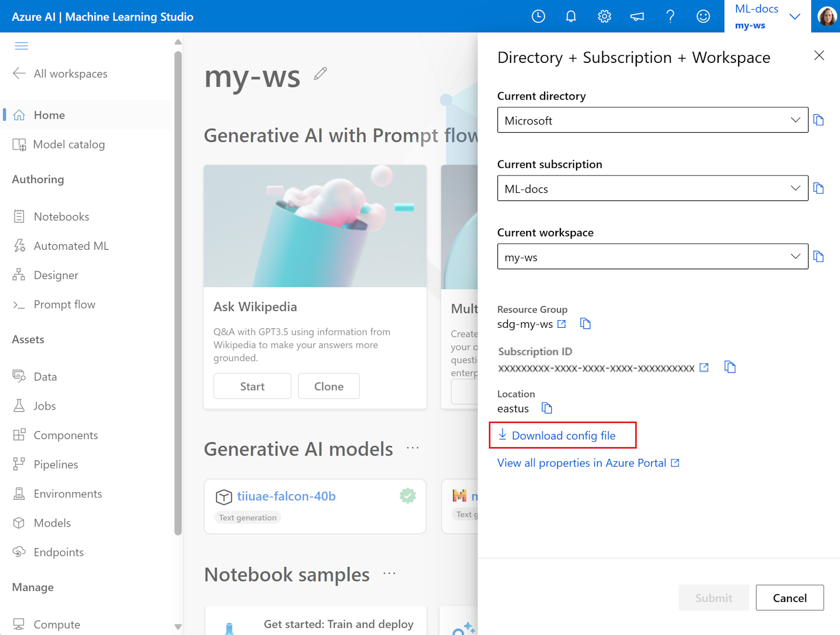Screen dimensions: 840x635
Task: Click the smiley feedback icon
Action: point(703,16)
